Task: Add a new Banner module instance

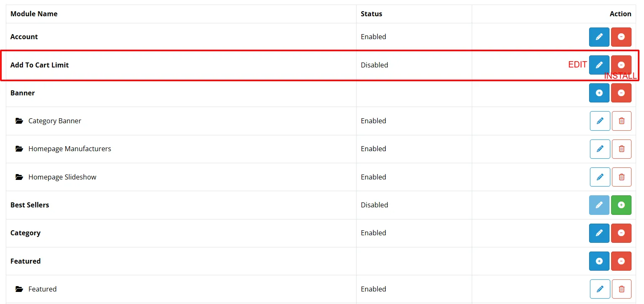Action: pyautogui.click(x=599, y=93)
